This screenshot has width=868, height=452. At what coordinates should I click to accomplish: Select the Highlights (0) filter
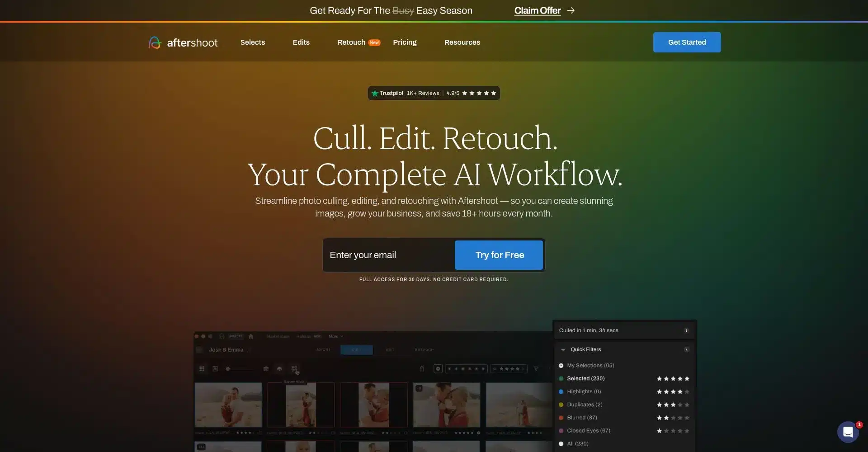(x=580, y=391)
